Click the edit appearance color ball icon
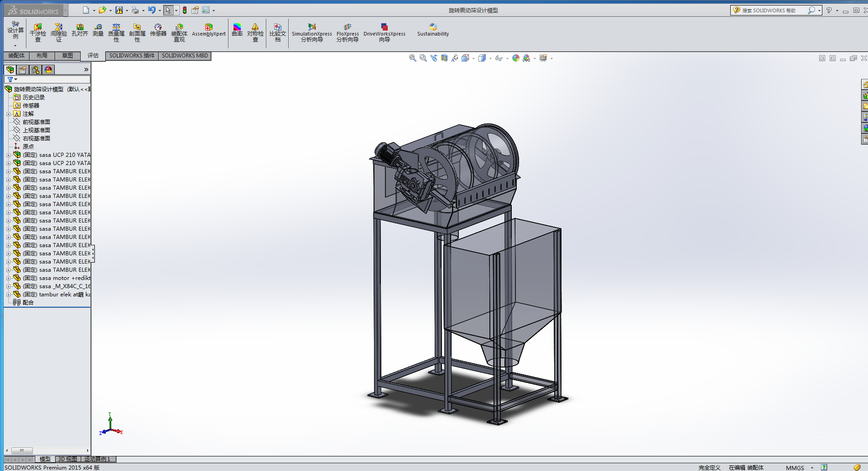Screen dimensions: 868x471 [x=515, y=58]
